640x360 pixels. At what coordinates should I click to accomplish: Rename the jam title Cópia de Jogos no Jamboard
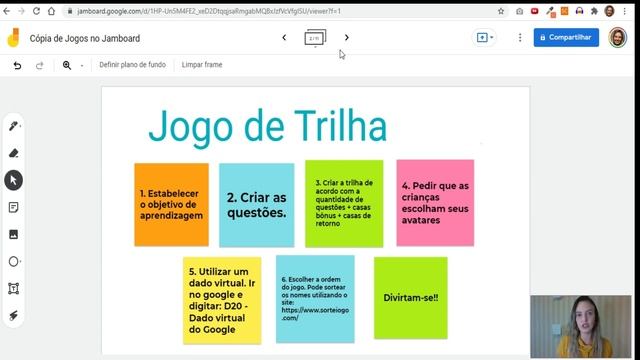coord(85,38)
